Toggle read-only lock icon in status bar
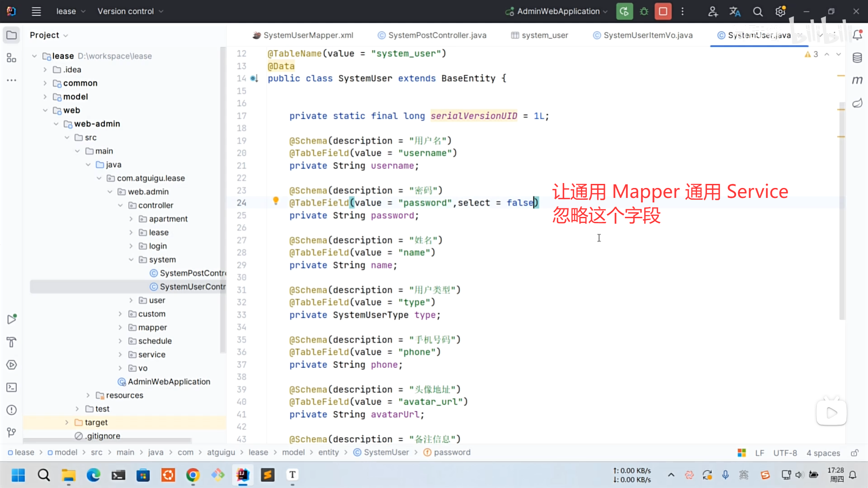The width and height of the screenshot is (868, 488). point(854,453)
